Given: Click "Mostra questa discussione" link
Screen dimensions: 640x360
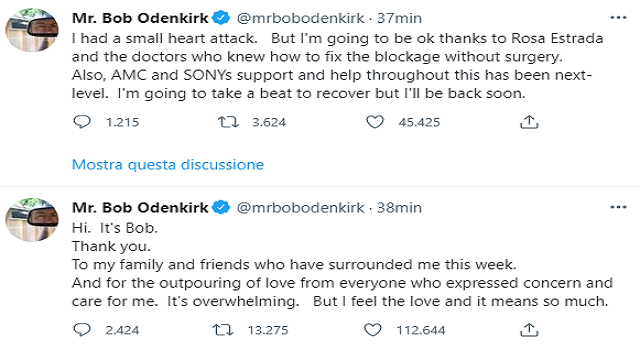Looking at the screenshot, I should (x=168, y=164).
